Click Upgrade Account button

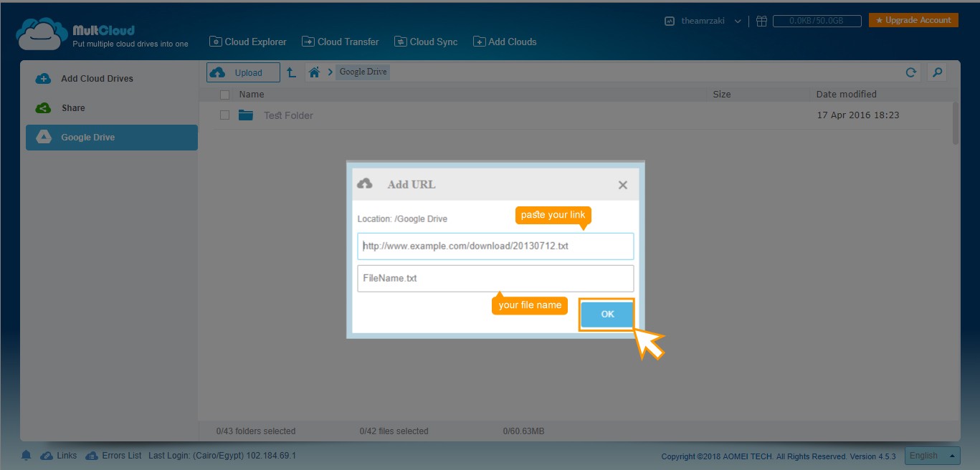point(913,20)
